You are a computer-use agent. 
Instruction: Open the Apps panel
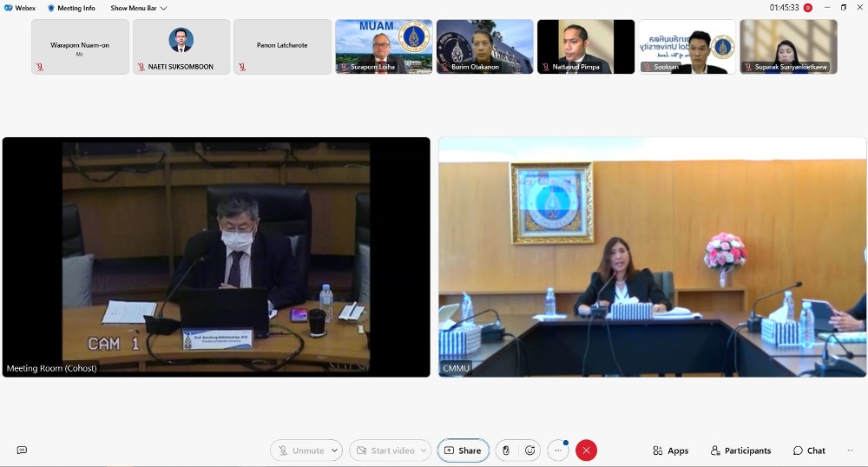click(670, 451)
